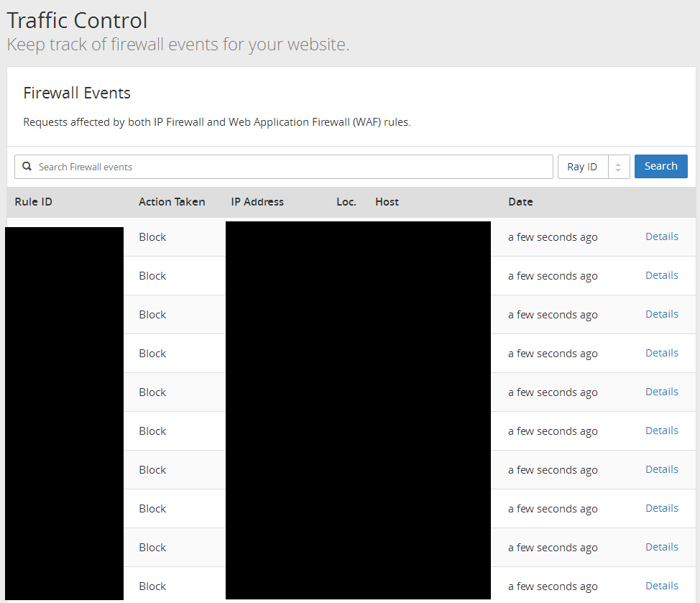Focus the Search Firewall events field

pyautogui.click(x=287, y=167)
